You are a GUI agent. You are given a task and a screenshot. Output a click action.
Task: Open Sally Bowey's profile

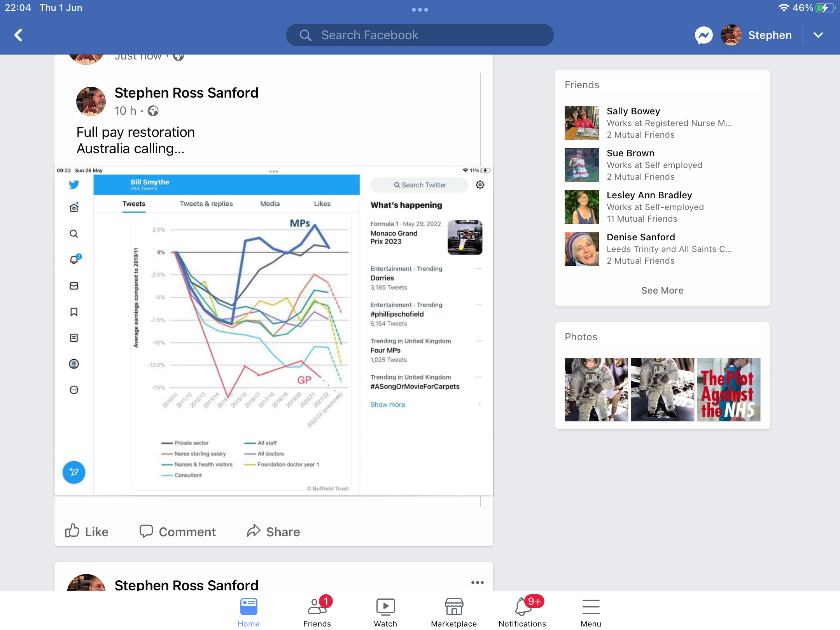pos(633,111)
